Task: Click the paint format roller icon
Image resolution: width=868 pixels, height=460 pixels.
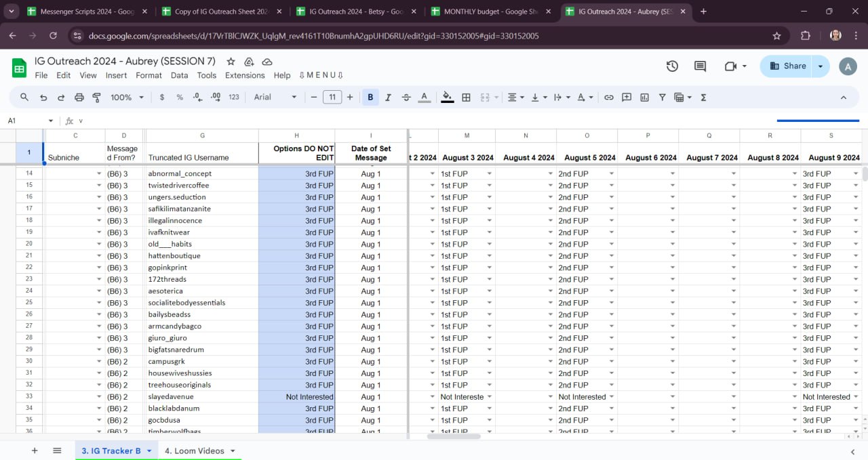Action: [x=96, y=98]
